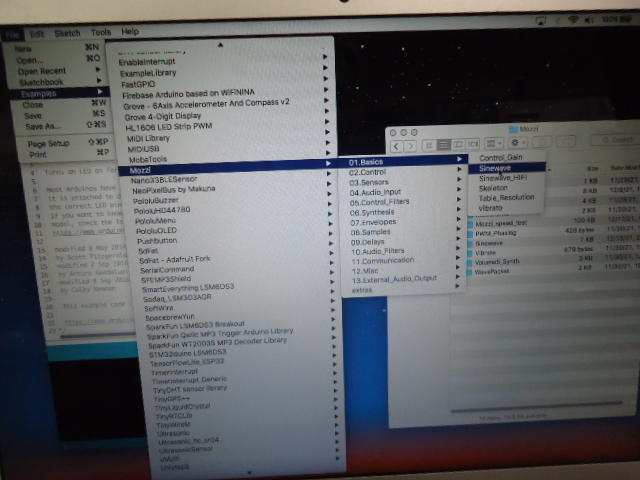Open the AirPlay display menu bar icon
Viewport: 640px width, 480px height.
(x=541, y=20)
